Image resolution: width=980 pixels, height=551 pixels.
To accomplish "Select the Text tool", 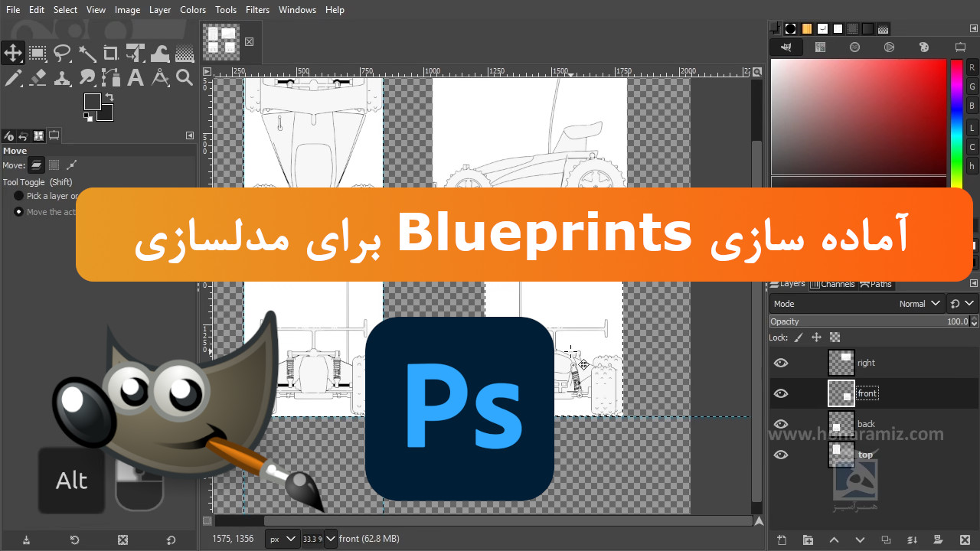I will [136, 77].
